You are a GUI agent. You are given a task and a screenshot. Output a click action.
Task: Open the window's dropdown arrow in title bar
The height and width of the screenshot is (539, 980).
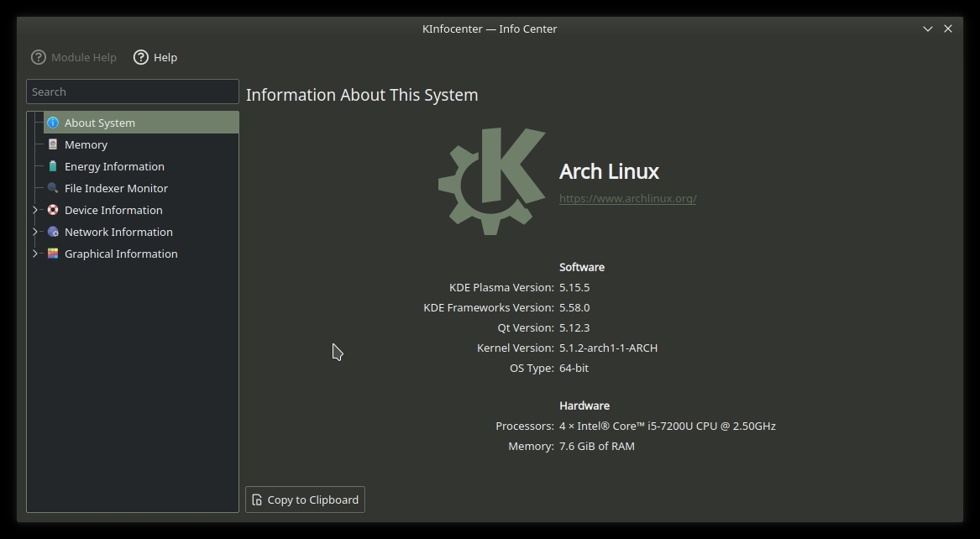click(928, 29)
